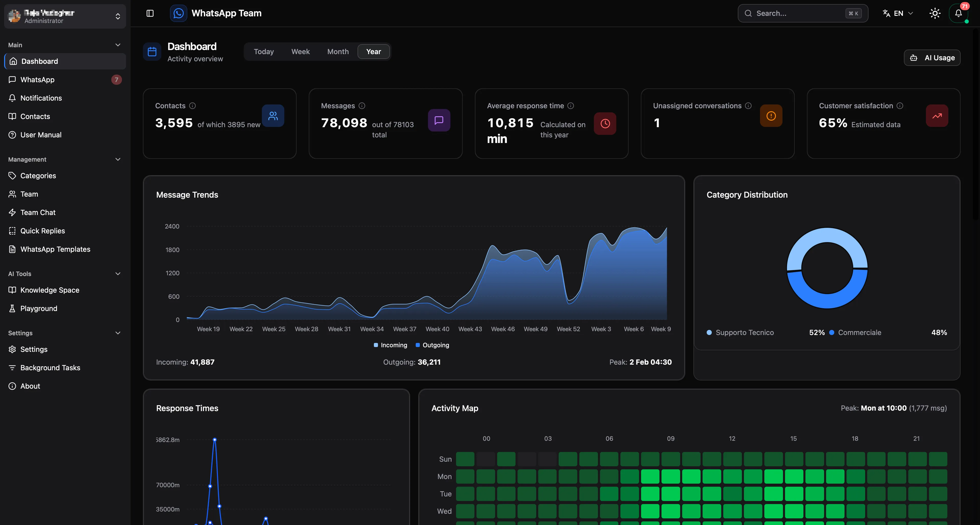Open the notifications bell icon
Viewport: 980px width, 525px height.
(958, 13)
